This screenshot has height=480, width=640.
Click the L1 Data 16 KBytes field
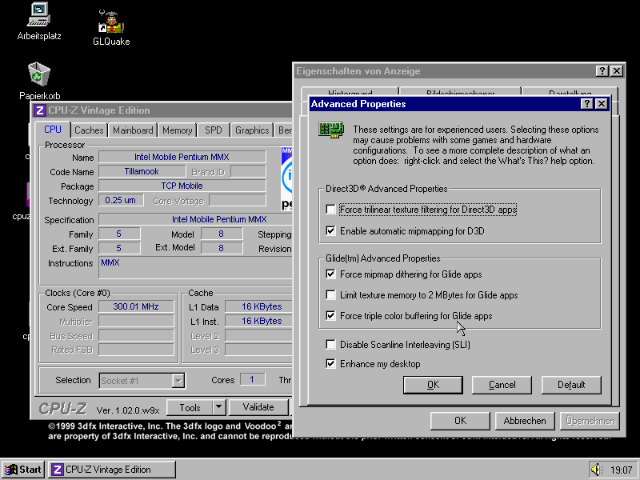pyautogui.click(x=258, y=307)
